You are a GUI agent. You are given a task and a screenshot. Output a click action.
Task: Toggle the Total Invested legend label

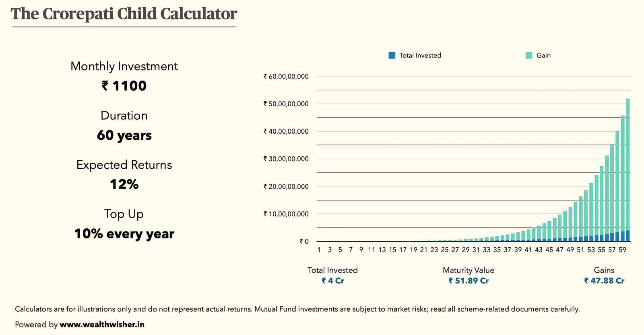420,56
